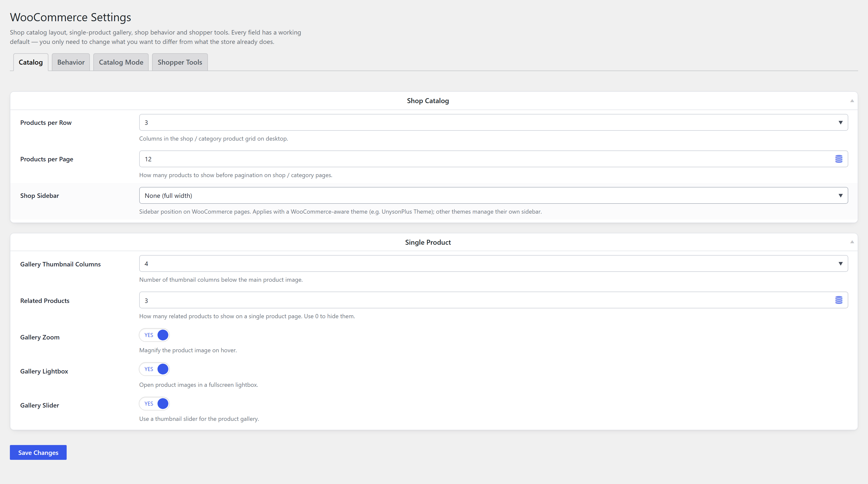The height and width of the screenshot is (484, 868).
Task: Focus the Related Products input field
Action: (493, 300)
